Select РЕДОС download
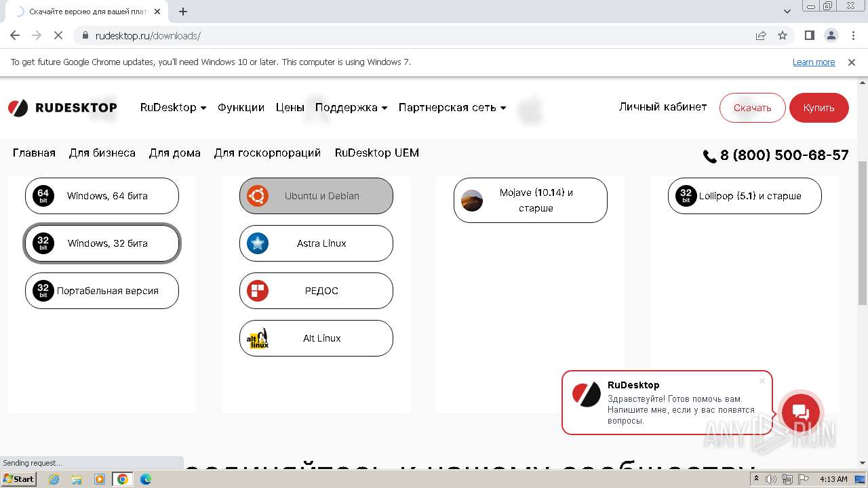The width and height of the screenshot is (868, 488). tap(316, 291)
